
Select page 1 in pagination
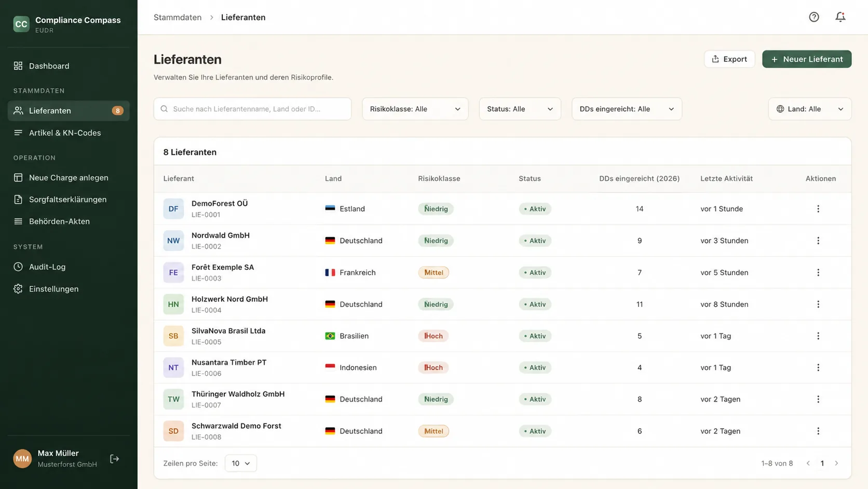822,463
